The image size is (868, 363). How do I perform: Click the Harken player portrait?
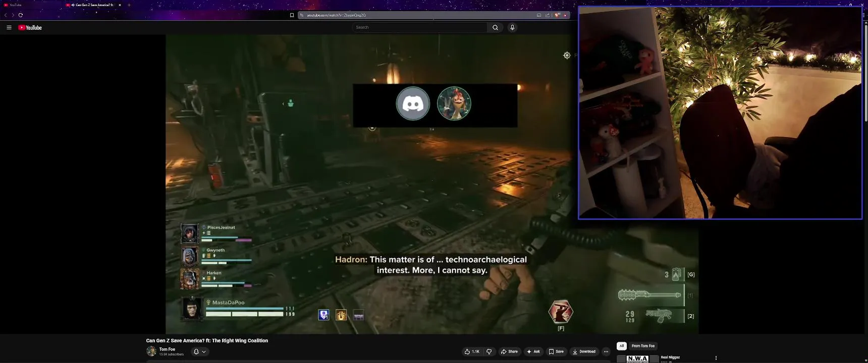point(190,279)
